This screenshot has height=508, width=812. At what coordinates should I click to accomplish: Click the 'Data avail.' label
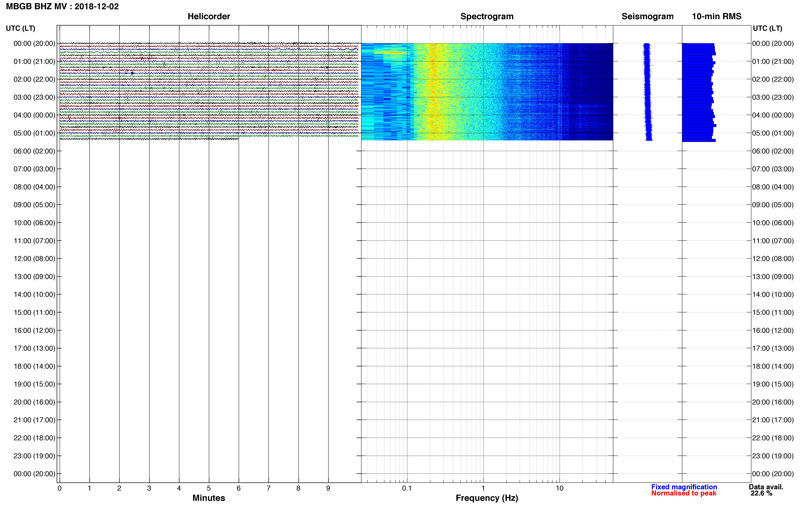[x=766, y=487]
